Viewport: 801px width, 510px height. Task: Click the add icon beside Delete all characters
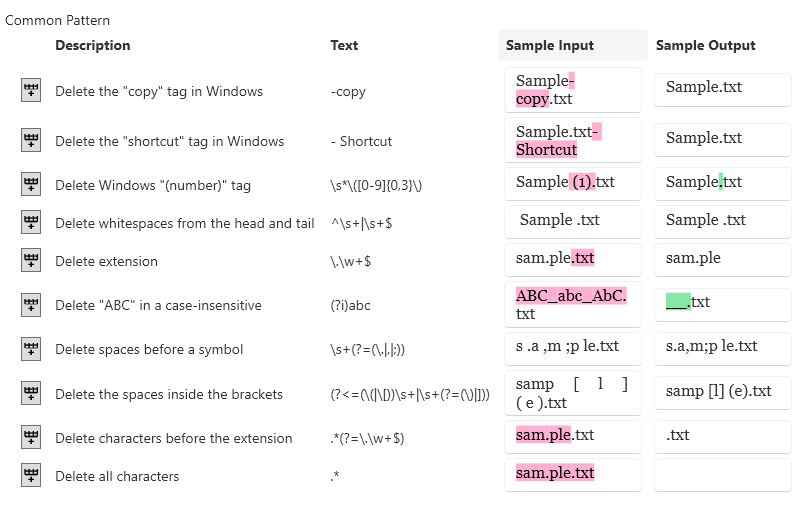coord(31,476)
